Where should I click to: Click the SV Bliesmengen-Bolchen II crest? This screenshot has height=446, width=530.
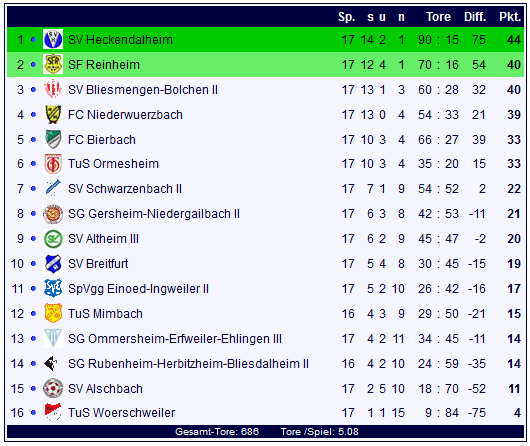tap(53, 89)
